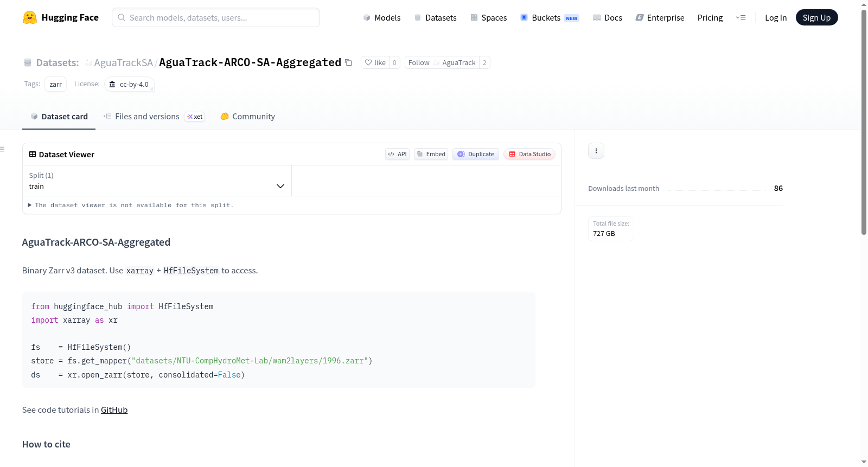Image resolution: width=868 pixels, height=467 pixels.
Task: Go to Models in the top navigation
Action: [x=382, y=18]
